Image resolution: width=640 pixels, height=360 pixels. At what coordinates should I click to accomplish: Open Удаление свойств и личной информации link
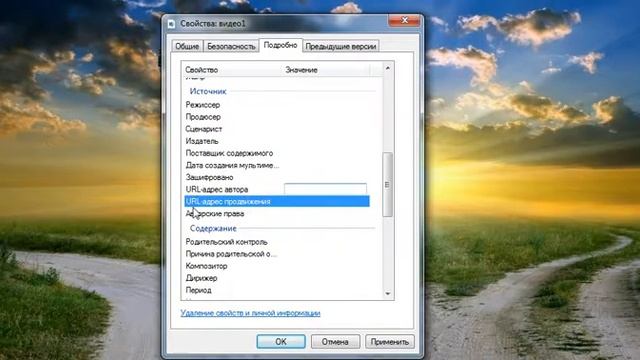pyautogui.click(x=250, y=313)
